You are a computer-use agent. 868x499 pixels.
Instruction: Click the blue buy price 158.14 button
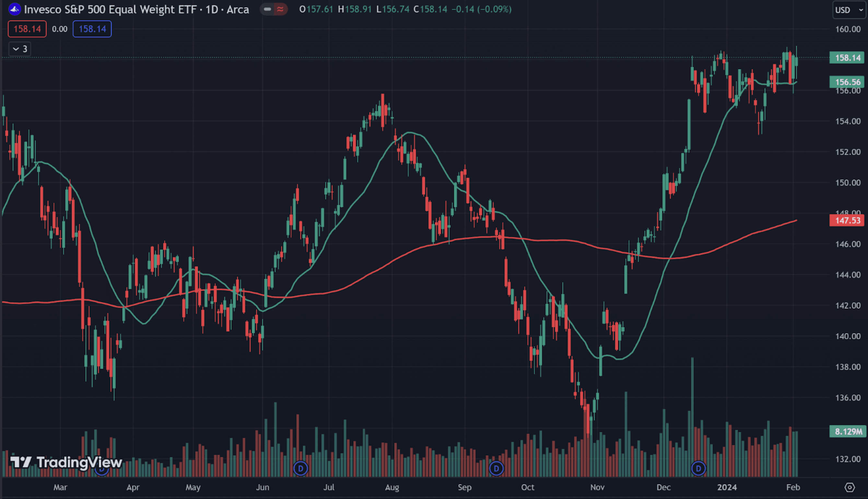tap(92, 29)
